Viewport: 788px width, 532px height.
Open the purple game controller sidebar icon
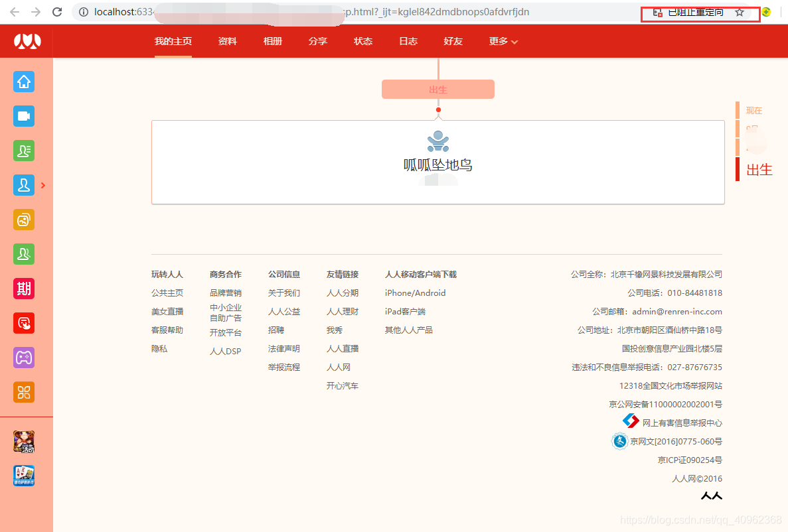(x=24, y=358)
